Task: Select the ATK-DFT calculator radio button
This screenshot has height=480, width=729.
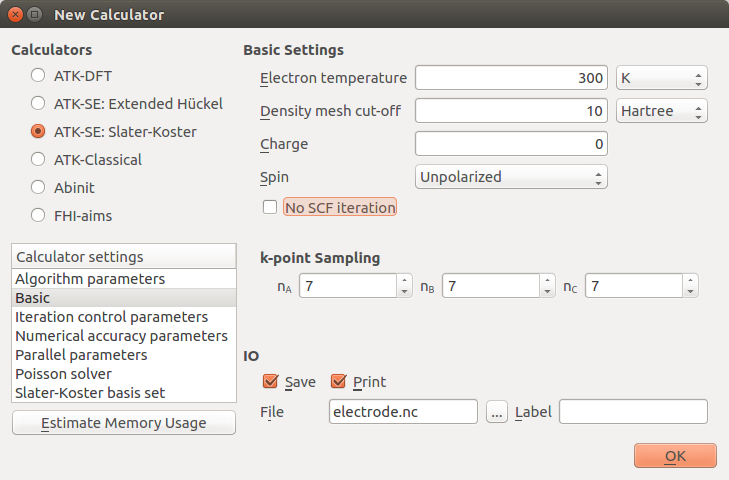Action: (x=38, y=75)
